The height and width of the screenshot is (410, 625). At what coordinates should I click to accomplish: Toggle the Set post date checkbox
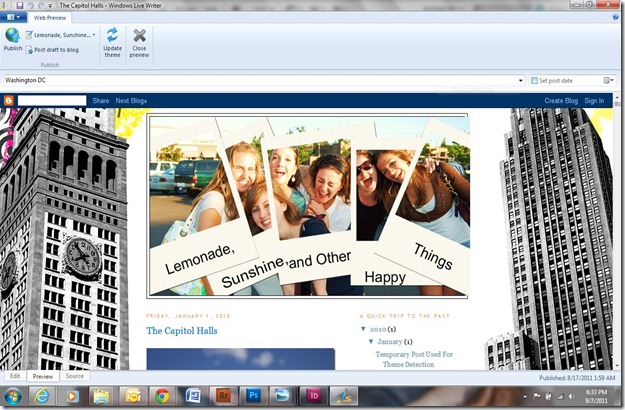point(535,80)
